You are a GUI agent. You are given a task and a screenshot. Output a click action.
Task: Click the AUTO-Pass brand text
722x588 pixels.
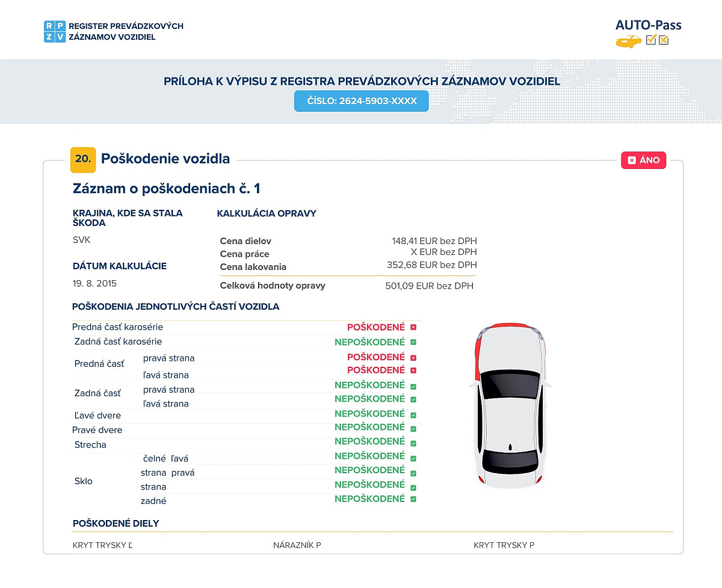[x=649, y=25]
